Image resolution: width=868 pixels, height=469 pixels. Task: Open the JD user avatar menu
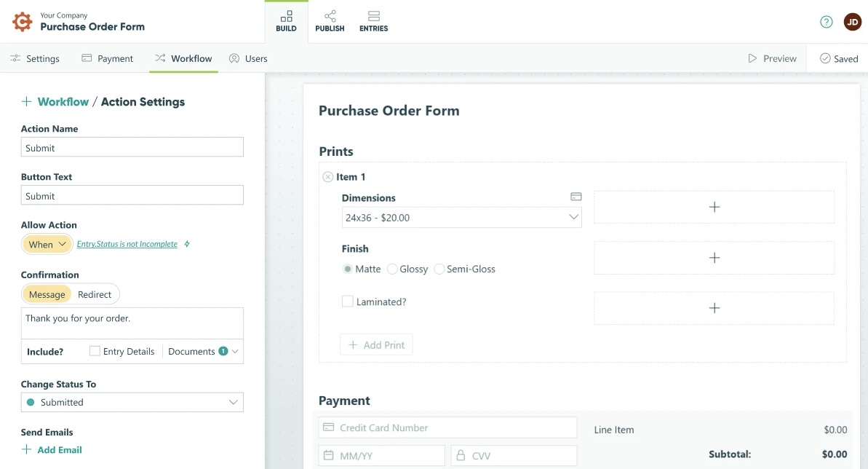tap(853, 22)
